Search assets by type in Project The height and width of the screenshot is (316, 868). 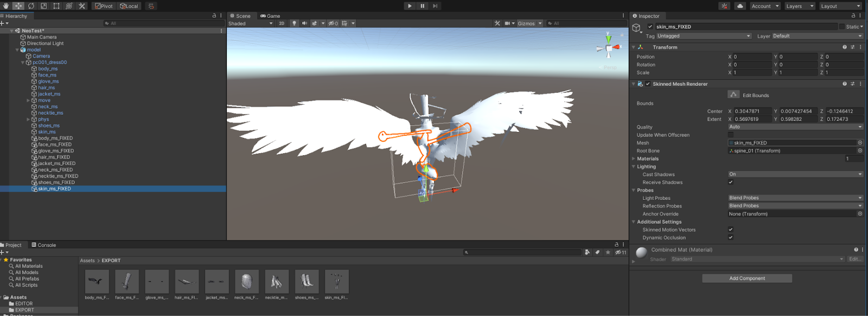point(587,252)
